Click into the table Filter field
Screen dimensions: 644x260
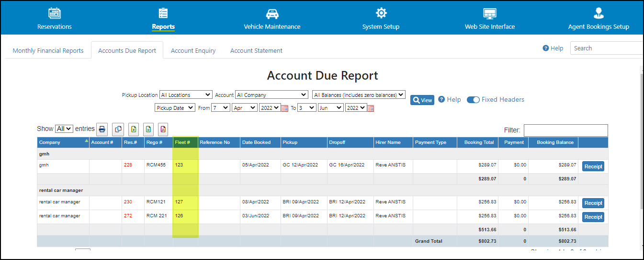coord(565,130)
